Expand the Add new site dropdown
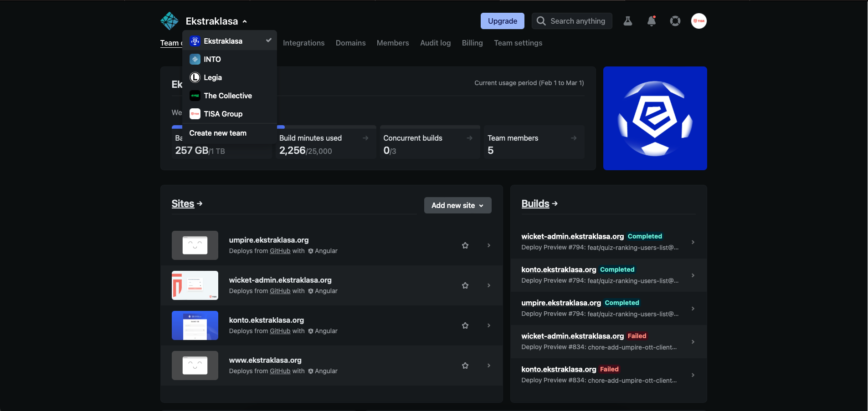Viewport: 868px width, 411px height. pos(458,205)
